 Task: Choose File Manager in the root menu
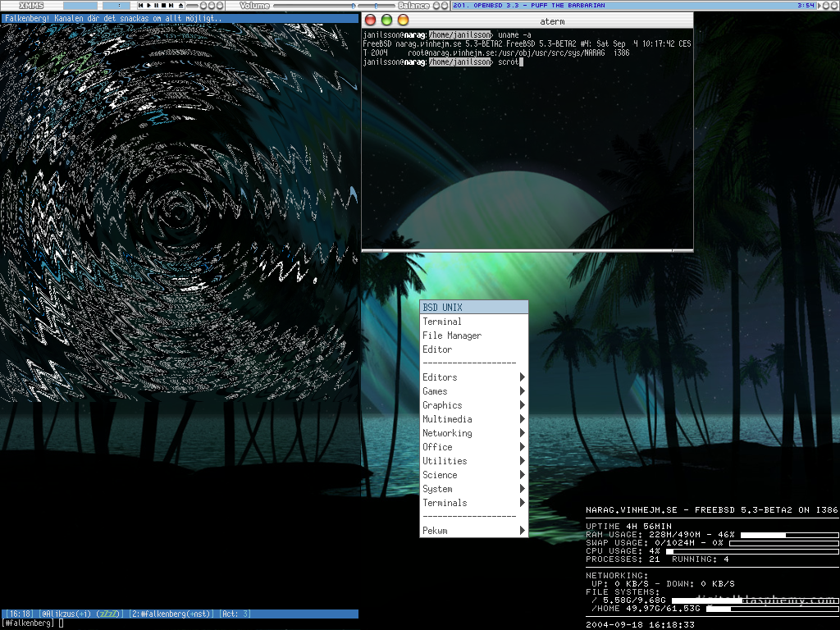pos(452,336)
